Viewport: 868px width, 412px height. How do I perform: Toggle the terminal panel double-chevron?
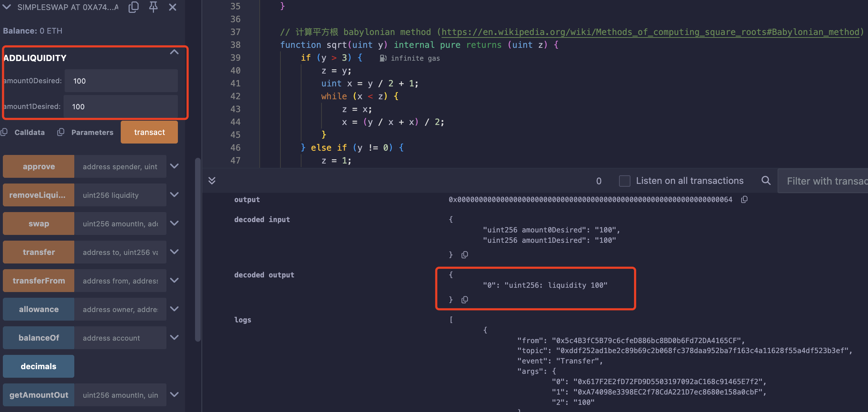[212, 181]
